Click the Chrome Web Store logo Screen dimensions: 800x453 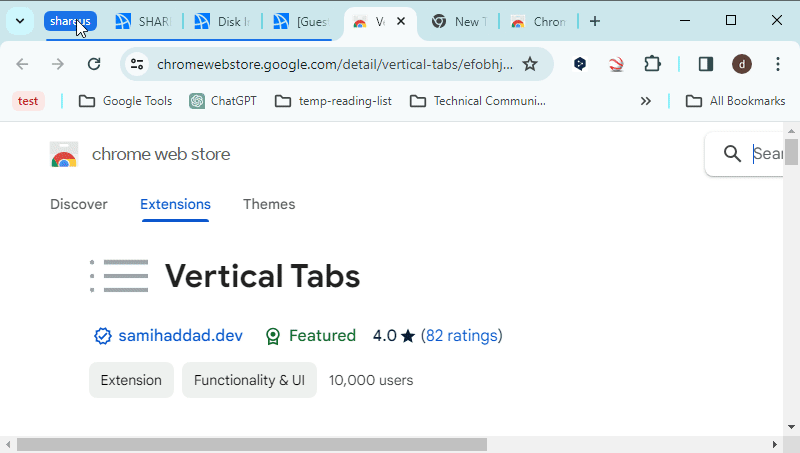pos(64,154)
